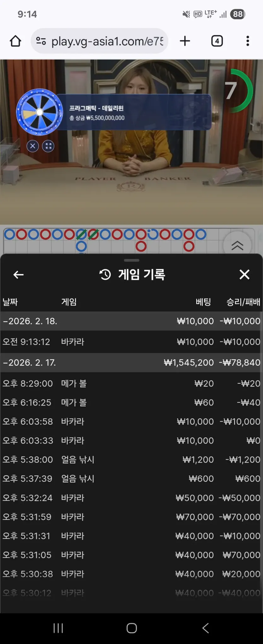Image resolution: width=263 pixels, height=644 pixels.
Task: Click the prize wheel graphic
Action: point(39,112)
